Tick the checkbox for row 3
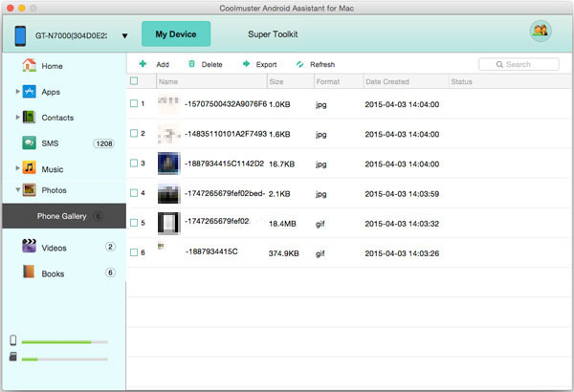 (133, 163)
